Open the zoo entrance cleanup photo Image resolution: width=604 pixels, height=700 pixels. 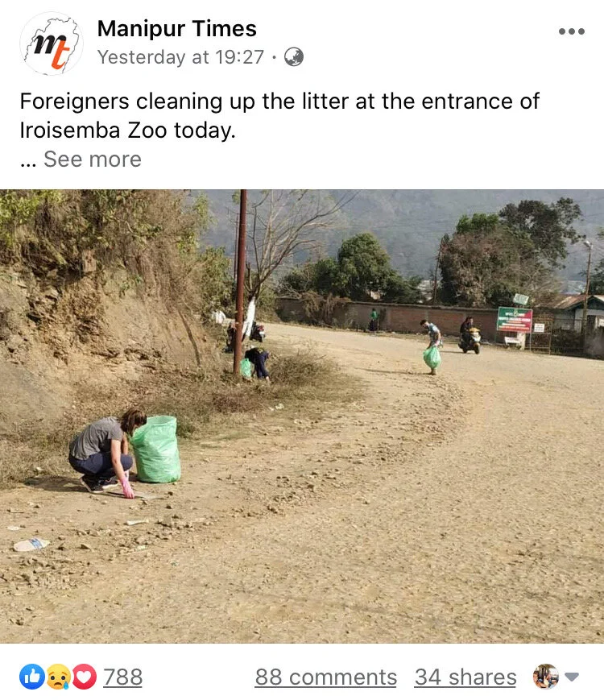click(302, 416)
